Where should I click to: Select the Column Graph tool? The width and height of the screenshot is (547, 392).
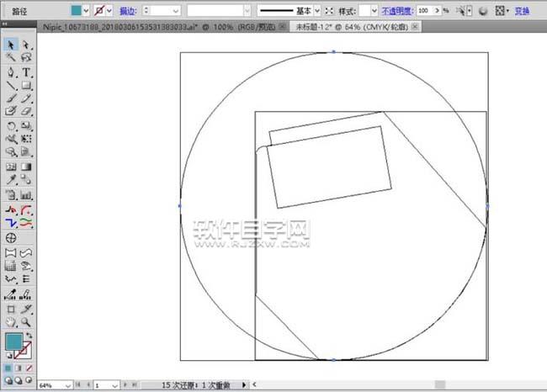click(26, 194)
